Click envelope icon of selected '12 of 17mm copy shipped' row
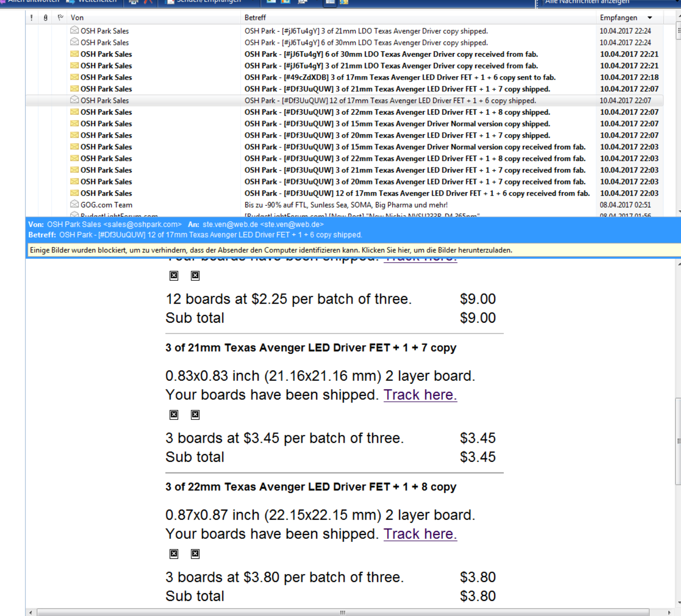681x616 pixels. [75, 100]
